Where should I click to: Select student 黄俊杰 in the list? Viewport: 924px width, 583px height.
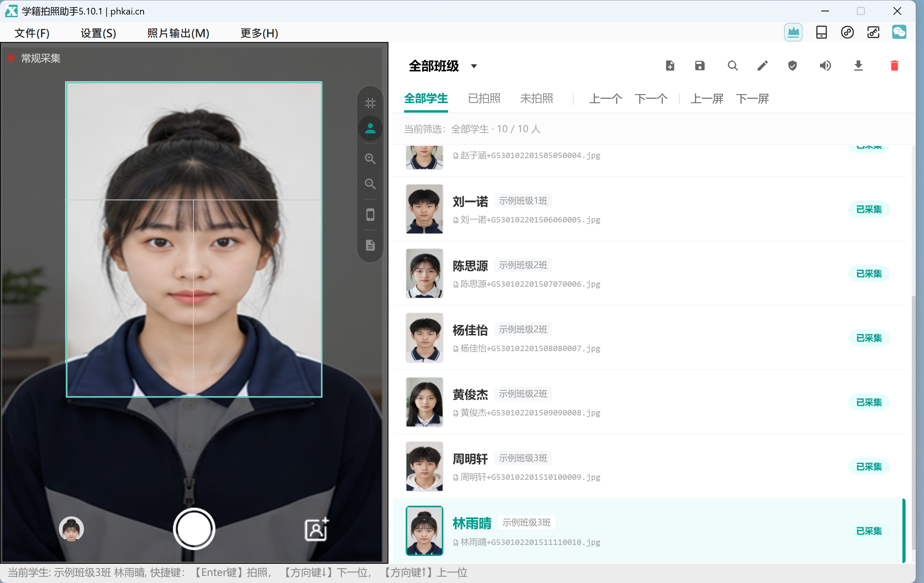649,402
